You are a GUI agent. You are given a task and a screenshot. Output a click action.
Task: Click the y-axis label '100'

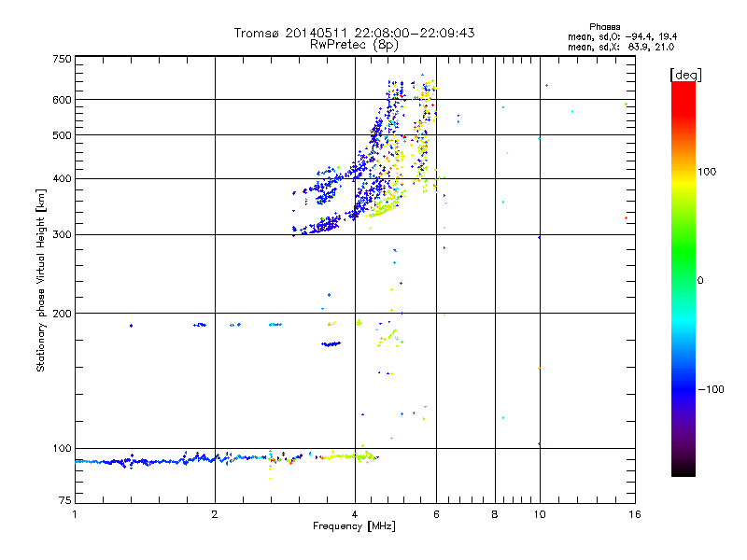coord(62,448)
